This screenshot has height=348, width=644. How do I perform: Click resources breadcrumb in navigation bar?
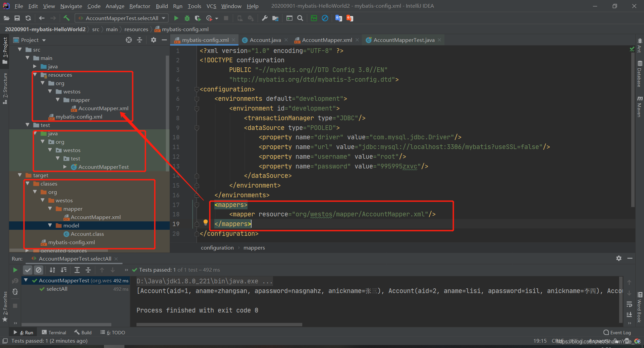[136, 29]
